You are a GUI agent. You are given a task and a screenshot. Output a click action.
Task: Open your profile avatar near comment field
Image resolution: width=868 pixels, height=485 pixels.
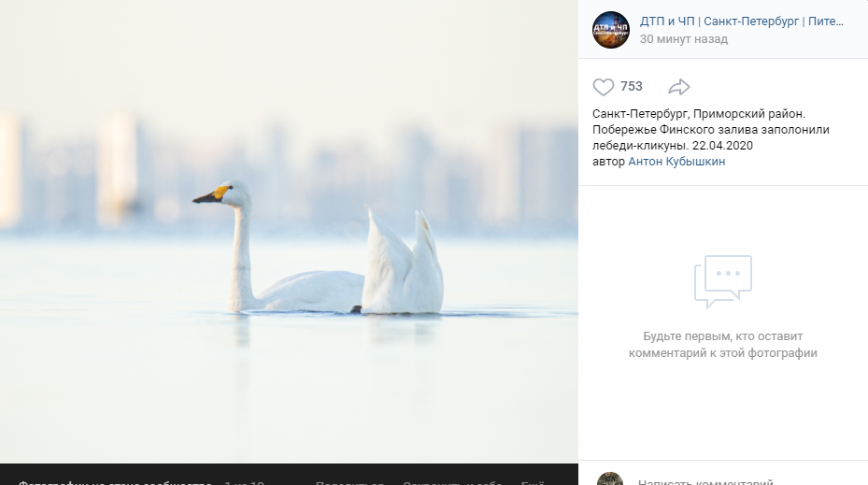[610, 478]
